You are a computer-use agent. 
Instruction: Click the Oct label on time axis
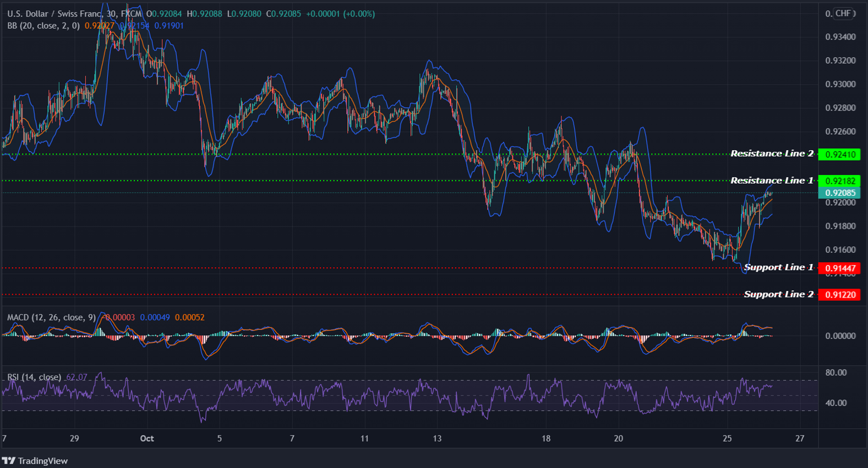click(x=147, y=438)
